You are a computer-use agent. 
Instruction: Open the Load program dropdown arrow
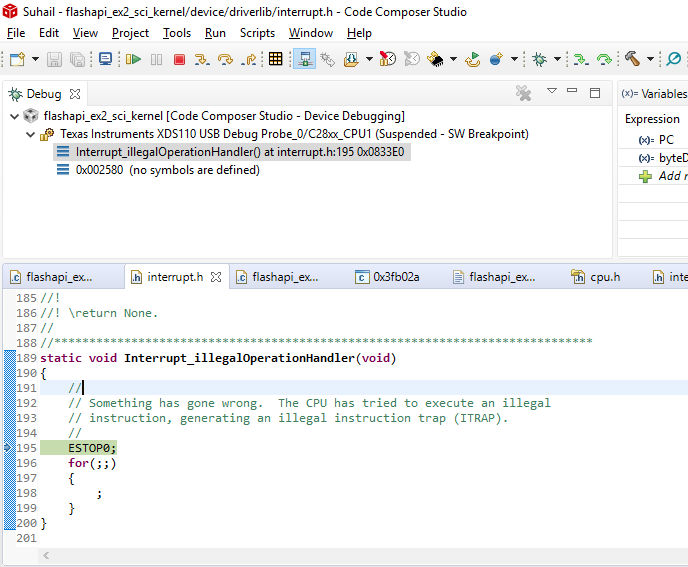(369, 59)
